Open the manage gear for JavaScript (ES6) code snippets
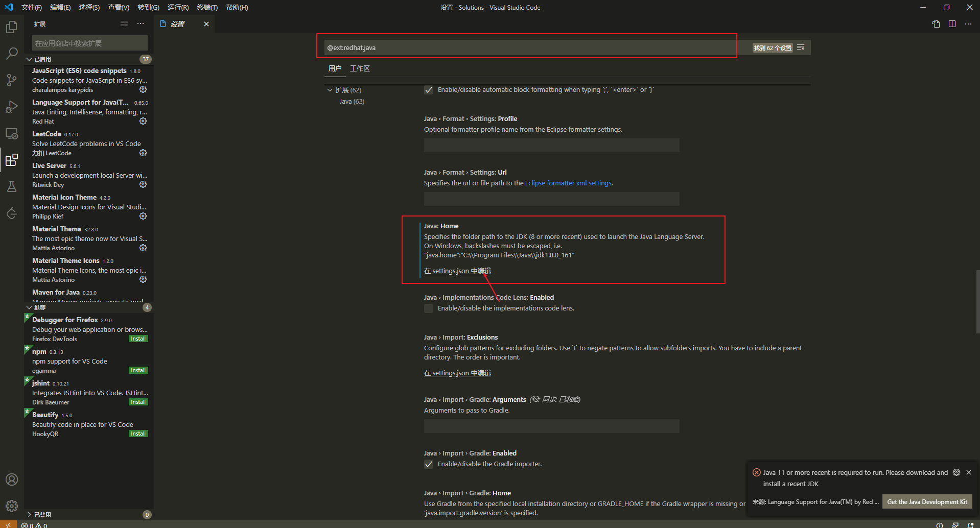This screenshot has width=980, height=528. point(143,89)
